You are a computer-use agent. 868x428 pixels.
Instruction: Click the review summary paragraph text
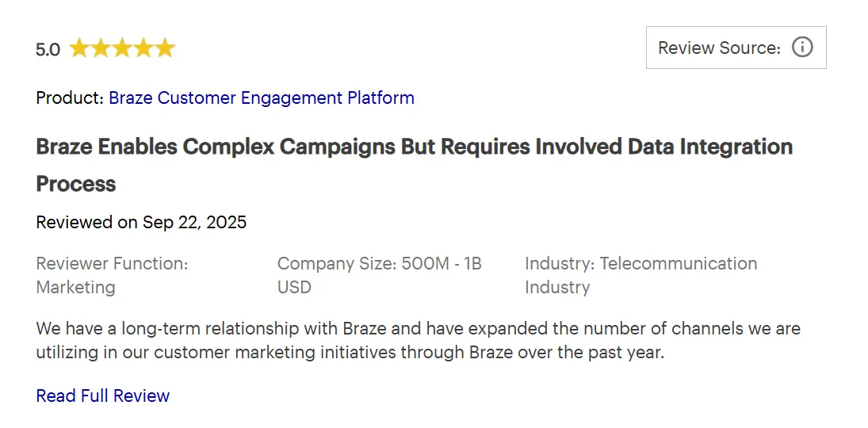click(x=418, y=340)
